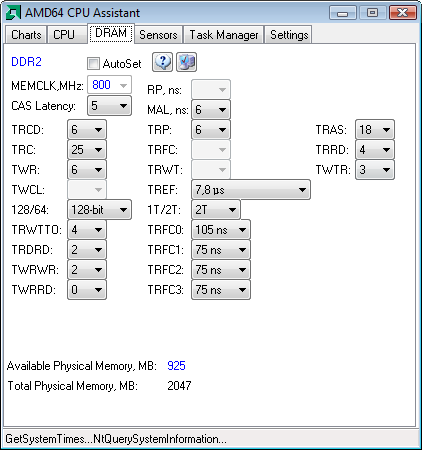Click the disabled RP, ns dropdown
The width and height of the screenshot is (422, 450).
point(211,89)
